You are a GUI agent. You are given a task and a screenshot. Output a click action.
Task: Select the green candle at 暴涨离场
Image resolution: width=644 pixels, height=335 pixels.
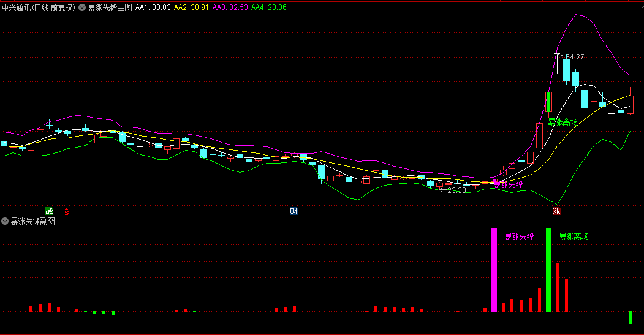[548, 102]
